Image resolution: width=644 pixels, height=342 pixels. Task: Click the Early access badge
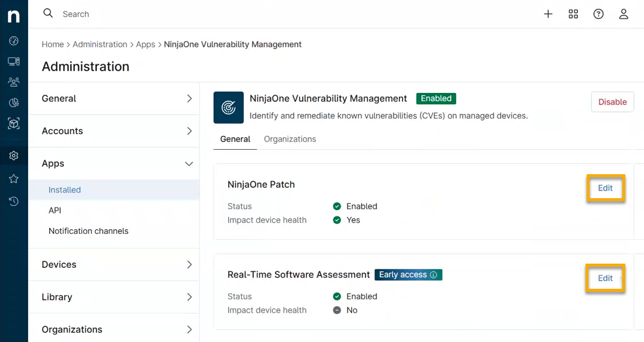tap(408, 275)
